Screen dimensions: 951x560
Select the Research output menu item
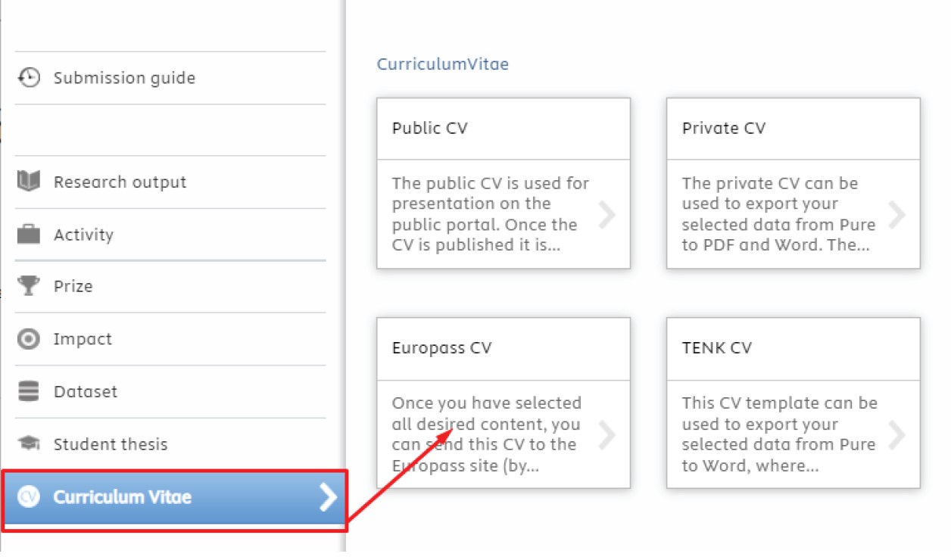[x=170, y=182]
